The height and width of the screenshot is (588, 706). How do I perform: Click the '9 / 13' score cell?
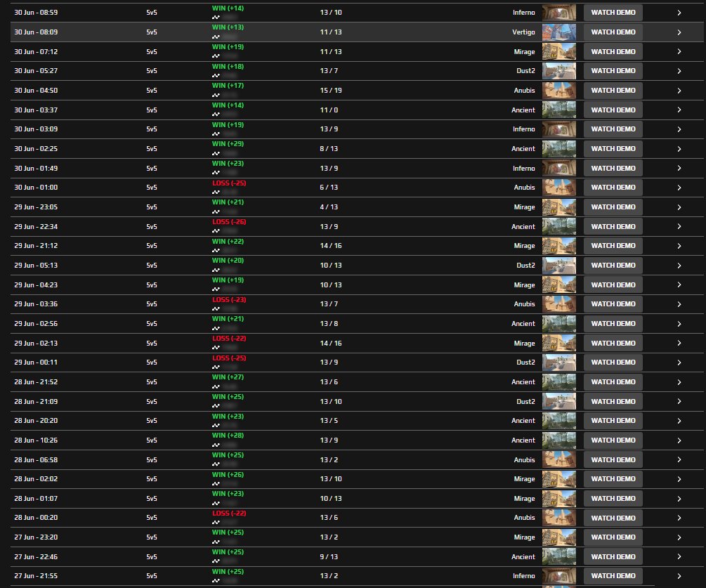(x=329, y=557)
